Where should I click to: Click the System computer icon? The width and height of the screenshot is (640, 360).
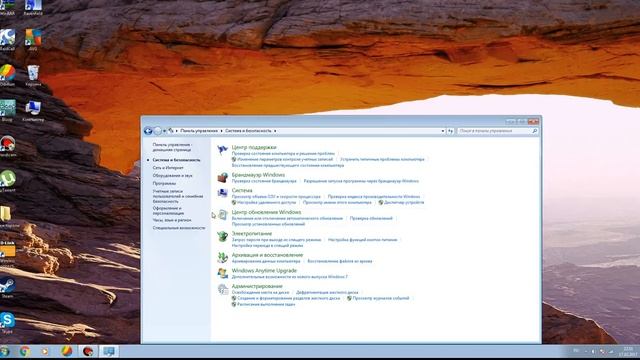click(x=222, y=193)
